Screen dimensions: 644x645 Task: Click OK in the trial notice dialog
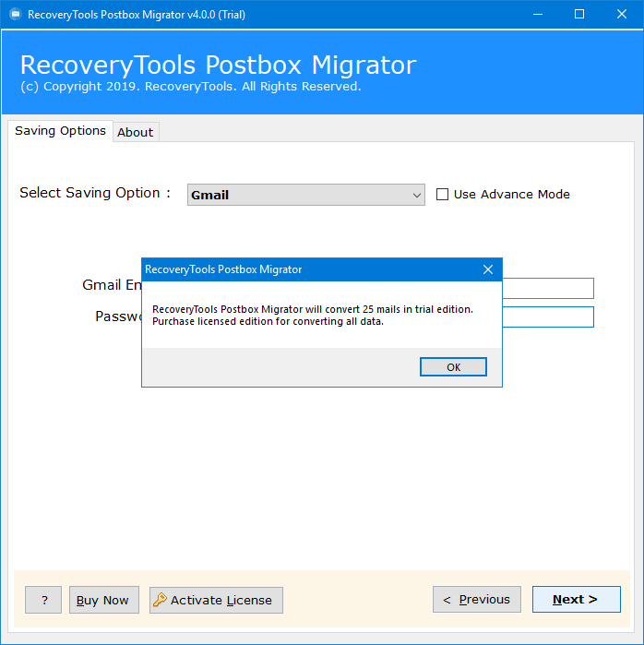pyautogui.click(x=453, y=366)
